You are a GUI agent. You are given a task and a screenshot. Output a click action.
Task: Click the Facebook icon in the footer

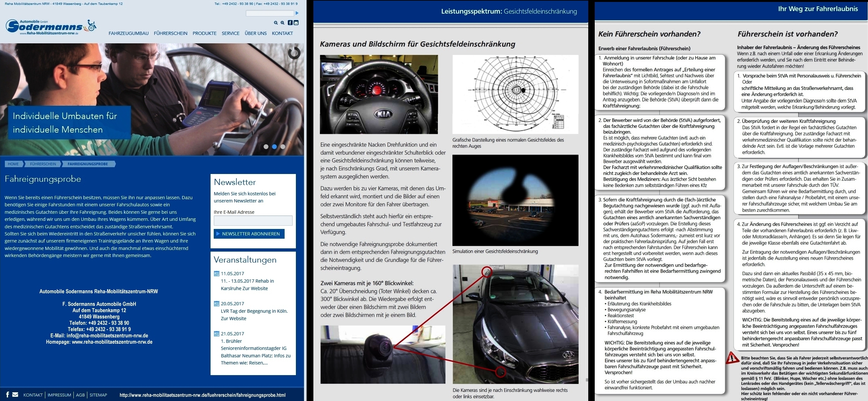point(7,394)
